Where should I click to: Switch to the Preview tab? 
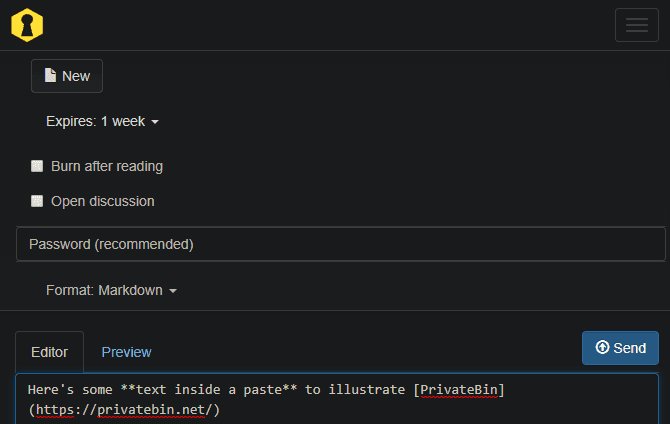126,352
